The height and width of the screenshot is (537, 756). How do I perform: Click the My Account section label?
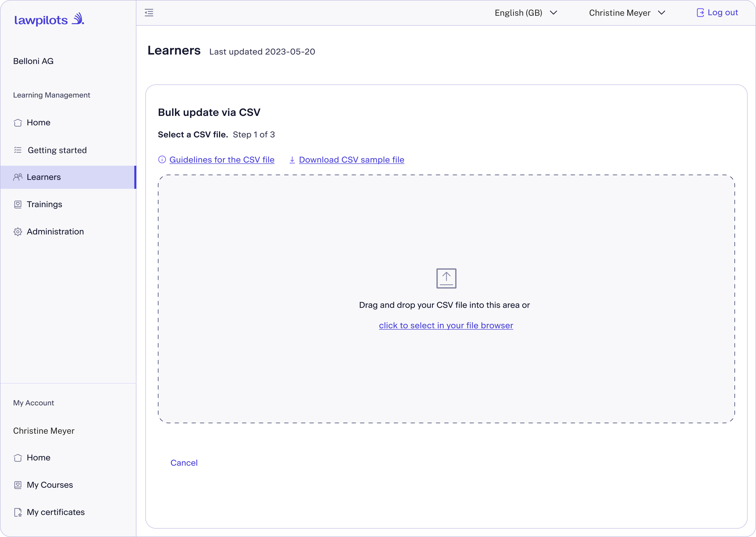[x=33, y=403]
